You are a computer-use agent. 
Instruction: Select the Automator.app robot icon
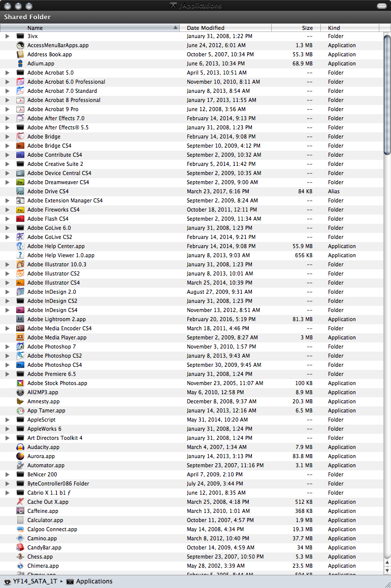pyautogui.click(x=20, y=465)
